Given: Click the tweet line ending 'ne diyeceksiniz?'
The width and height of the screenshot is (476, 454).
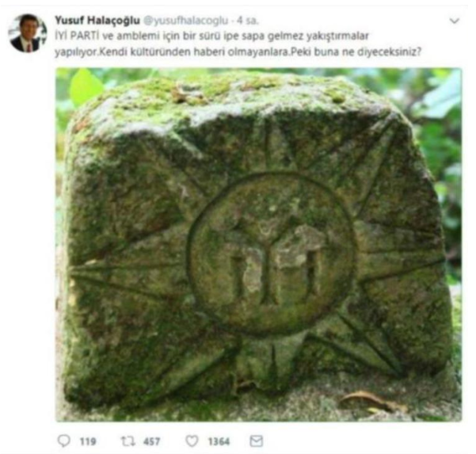Looking at the screenshot, I should [x=238, y=52].
